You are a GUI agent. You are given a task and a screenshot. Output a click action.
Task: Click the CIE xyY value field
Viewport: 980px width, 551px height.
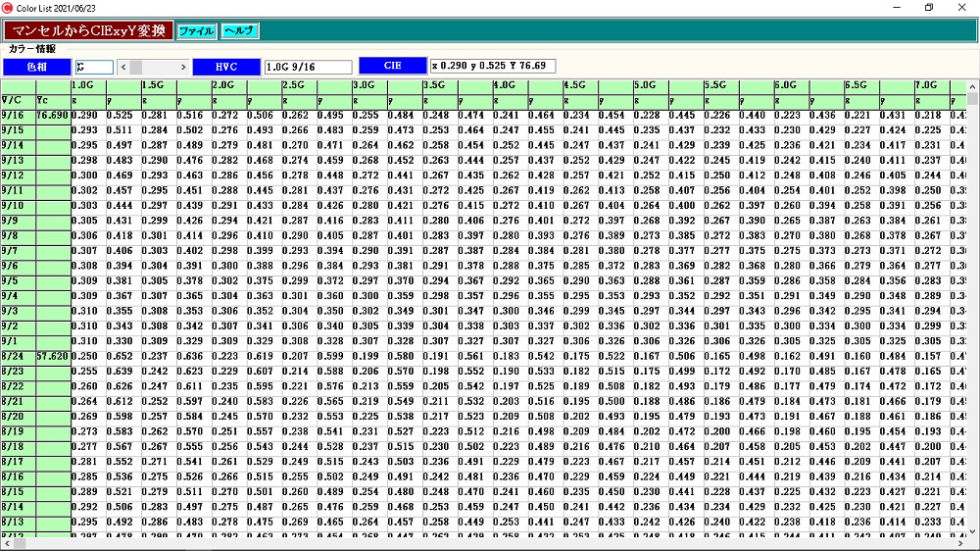(492, 66)
